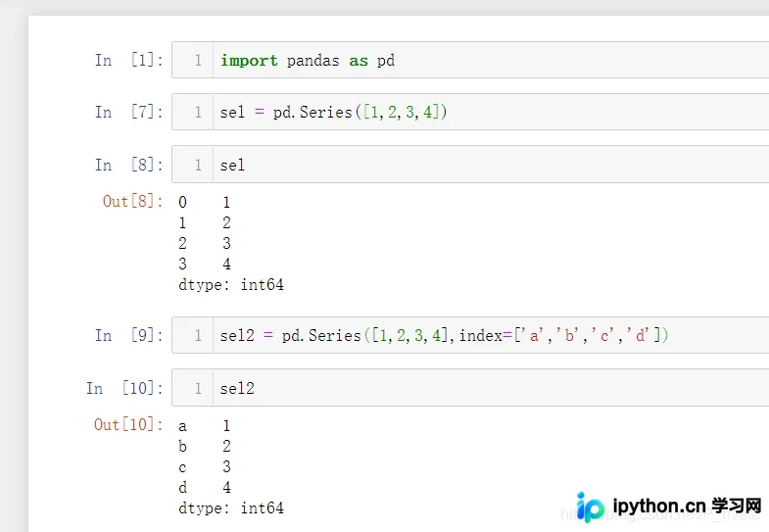Click the code cell containing only sel
Viewport: 769px width, 532px height.
pos(470,165)
